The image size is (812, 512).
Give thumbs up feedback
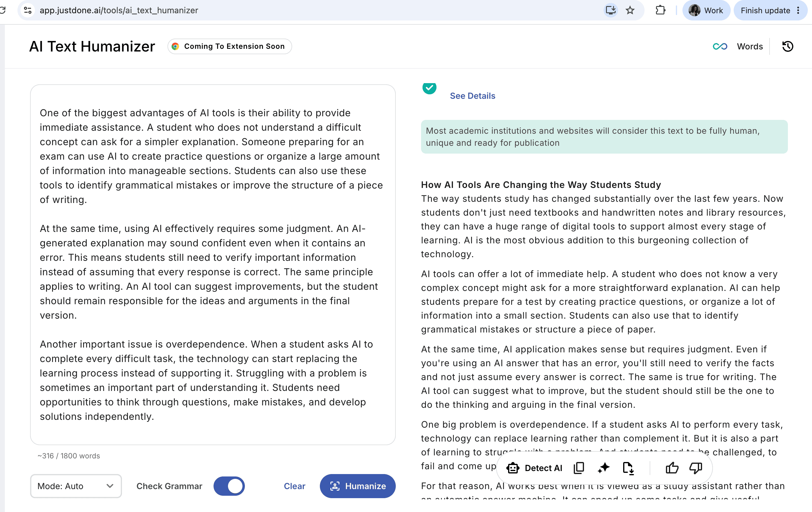672,468
